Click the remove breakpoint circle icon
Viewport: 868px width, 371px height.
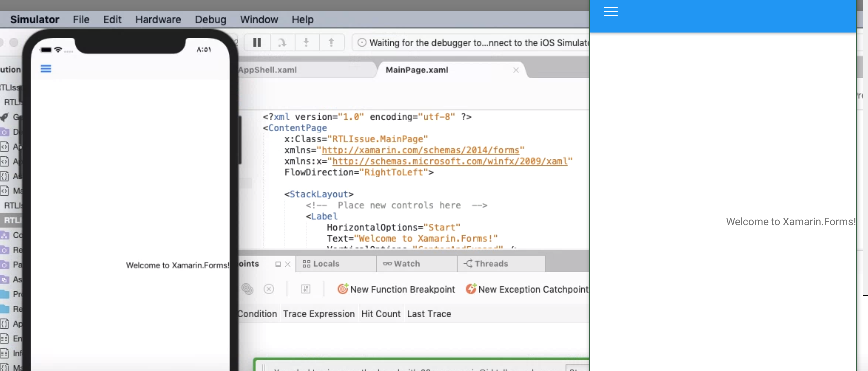click(x=269, y=289)
